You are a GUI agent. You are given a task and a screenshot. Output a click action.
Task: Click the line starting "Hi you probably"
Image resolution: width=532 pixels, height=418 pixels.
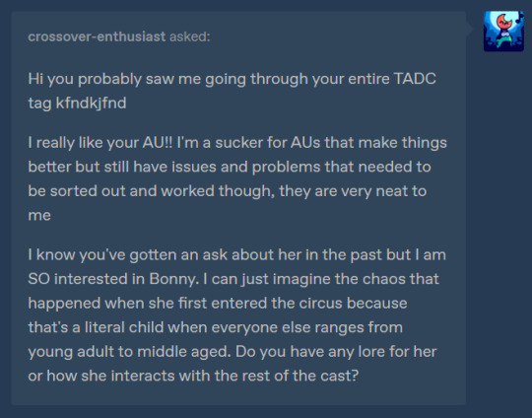(233, 79)
